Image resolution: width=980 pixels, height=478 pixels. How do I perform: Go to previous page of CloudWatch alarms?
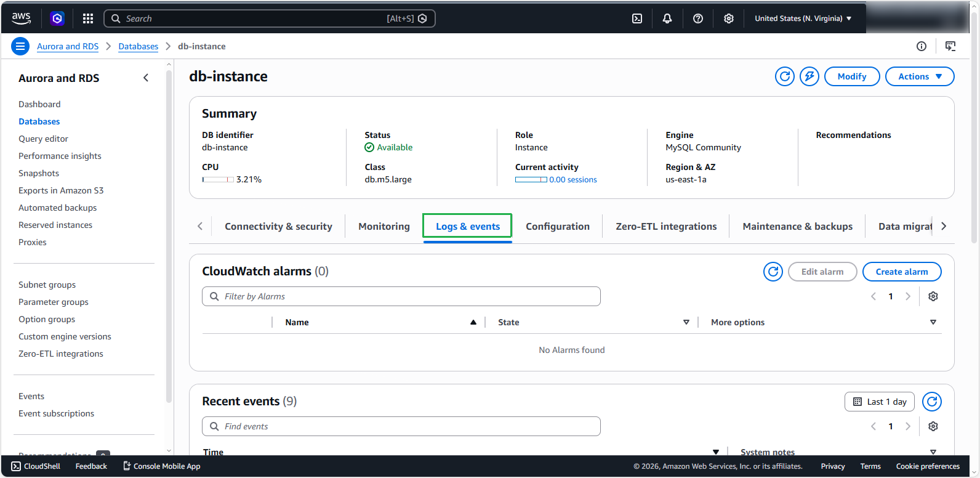point(874,296)
